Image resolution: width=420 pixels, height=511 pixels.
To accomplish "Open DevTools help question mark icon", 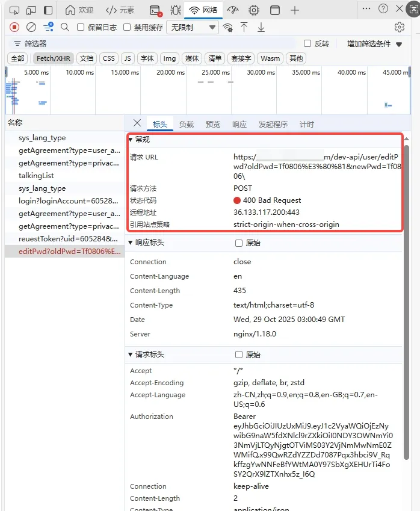I will [x=383, y=9].
